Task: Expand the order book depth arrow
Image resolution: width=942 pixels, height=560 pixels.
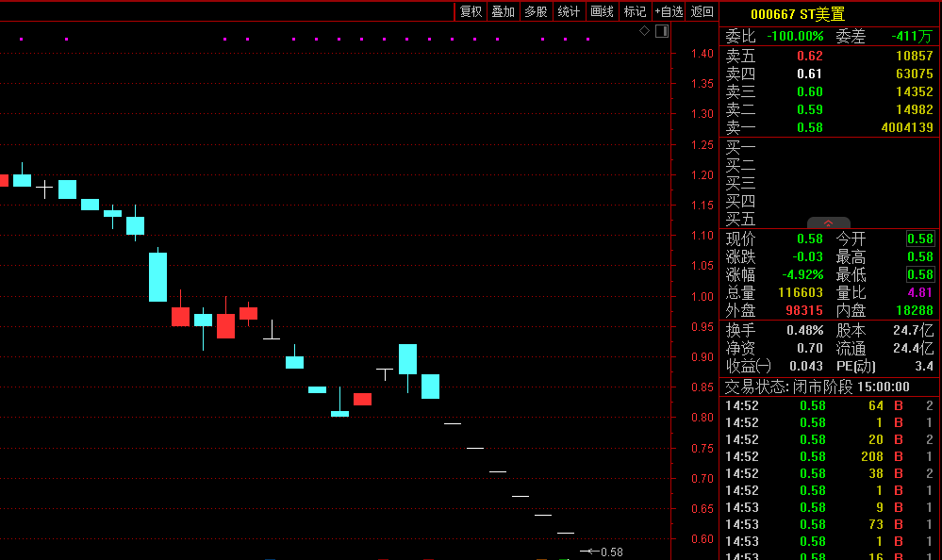Action: coord(828,222)
